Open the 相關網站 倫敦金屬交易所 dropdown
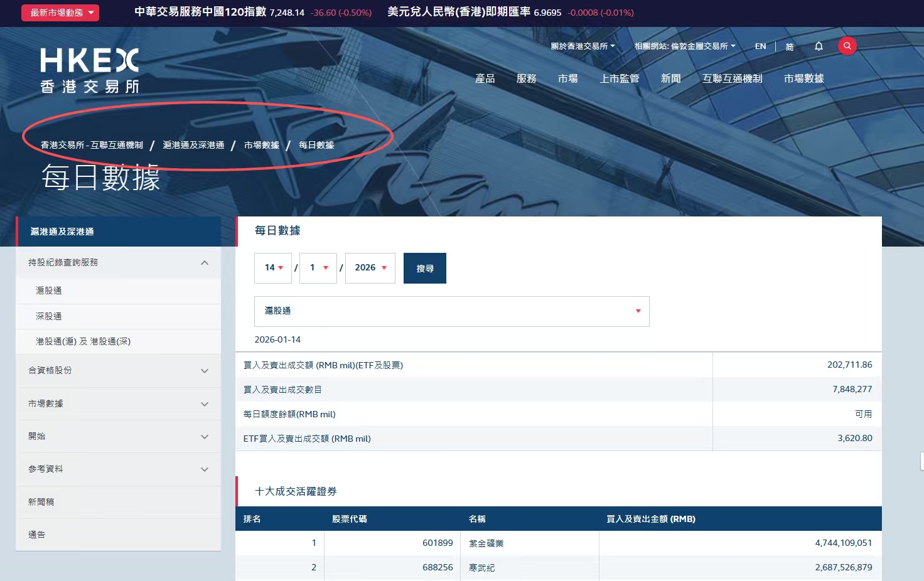Viewport: 924px width, 581px height. 685,46
